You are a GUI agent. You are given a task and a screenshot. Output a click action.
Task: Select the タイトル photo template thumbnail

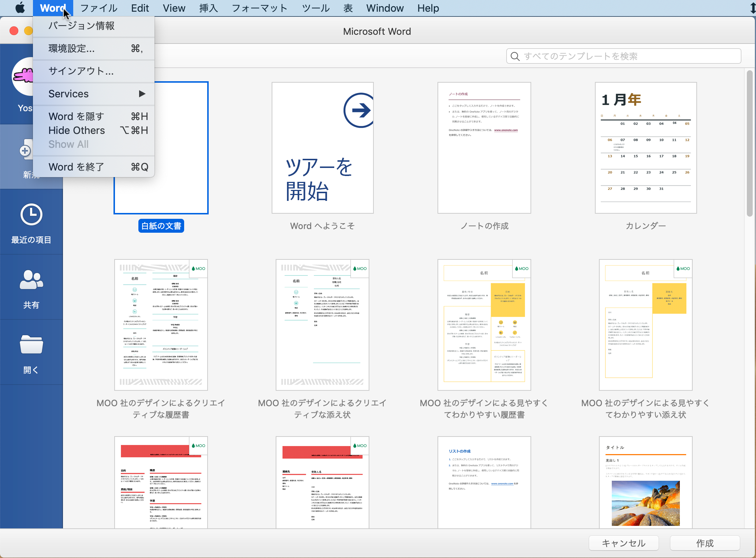click(646, 482)
